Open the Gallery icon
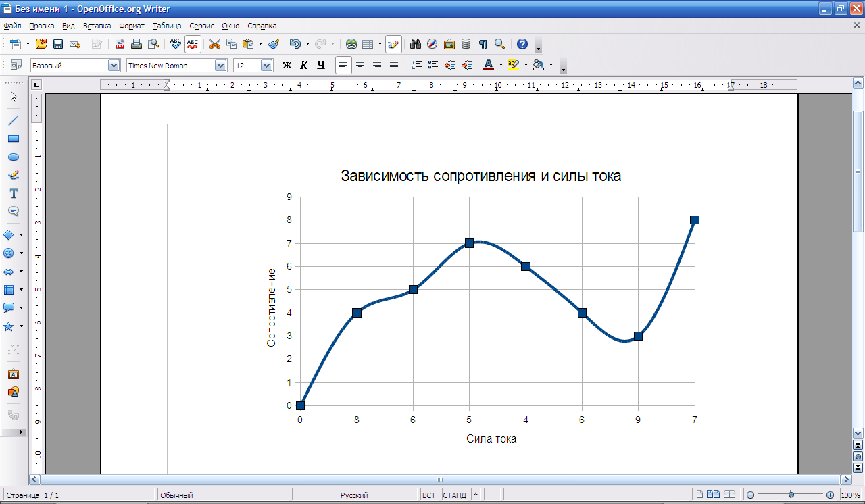Image resolution: width=865 pixels, height=504 pixels. pos(449,44)
